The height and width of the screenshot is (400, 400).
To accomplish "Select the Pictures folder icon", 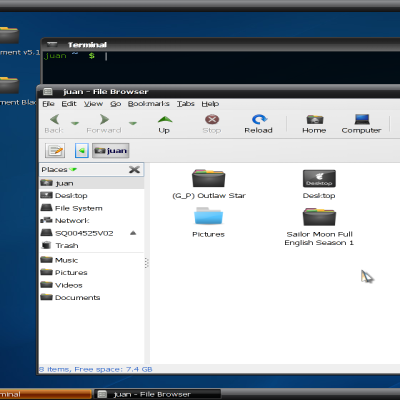I will [208, 216].
